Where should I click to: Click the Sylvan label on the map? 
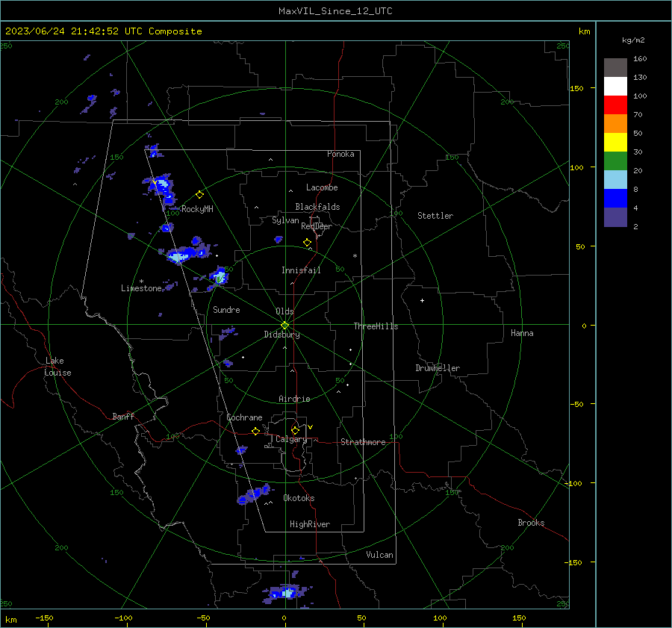pos(285,220)
